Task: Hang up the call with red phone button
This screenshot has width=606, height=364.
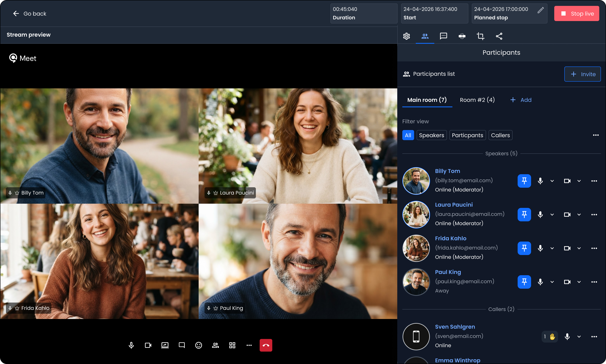Action: click(266, 345)
